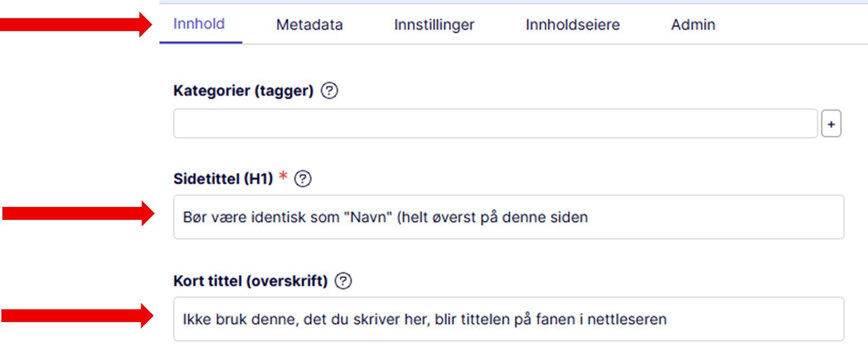Click the blue underline beneath Innhold tab
The height and width of the screenshot is (360, 868).
tap(201, 42)
